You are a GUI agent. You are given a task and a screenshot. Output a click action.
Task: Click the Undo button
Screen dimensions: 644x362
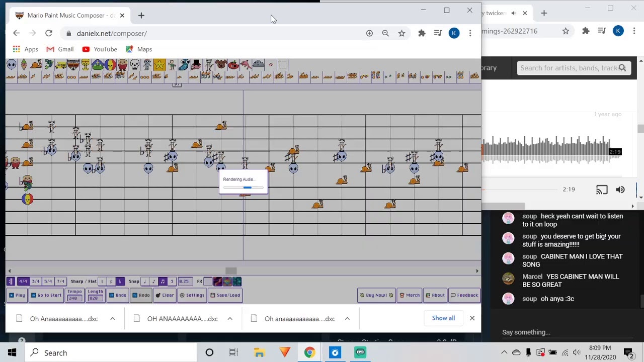(118, 295)
